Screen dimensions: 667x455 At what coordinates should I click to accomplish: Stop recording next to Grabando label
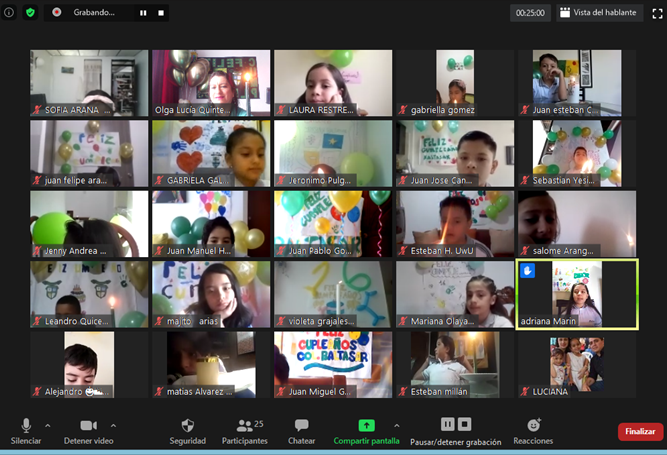160,13
